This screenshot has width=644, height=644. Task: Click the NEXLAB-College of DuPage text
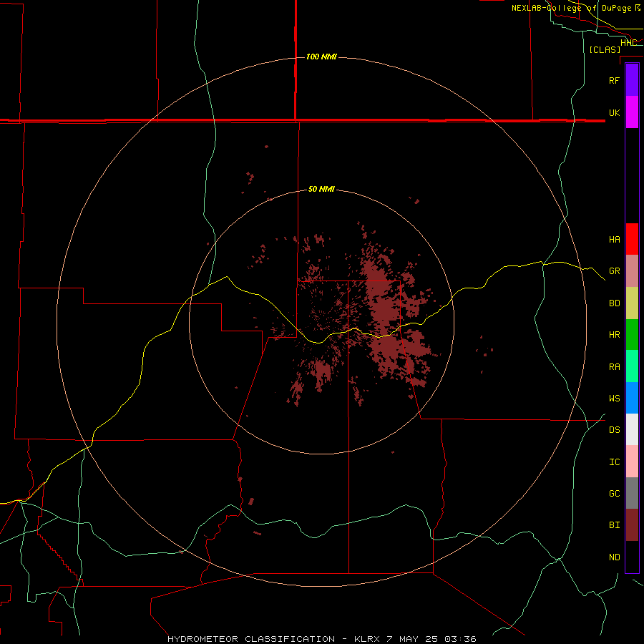point(571,8)
